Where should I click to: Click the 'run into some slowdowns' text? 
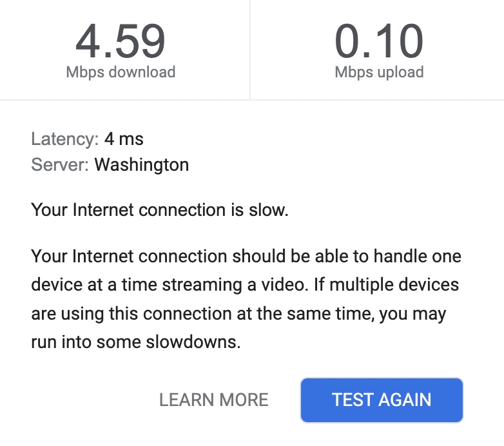135,343
